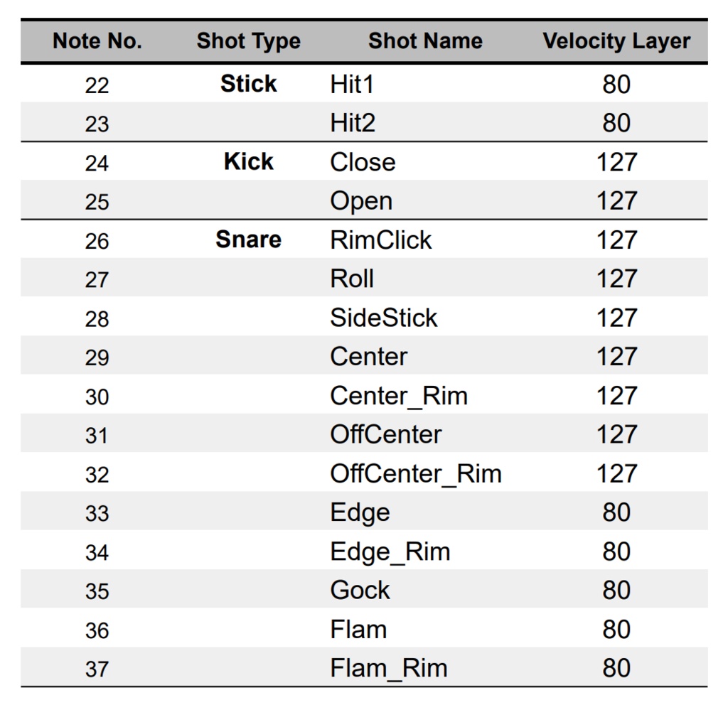Screen dimensions: 728x705
Task: Click the Shot Name column header
Action: [x=425, y=41]
